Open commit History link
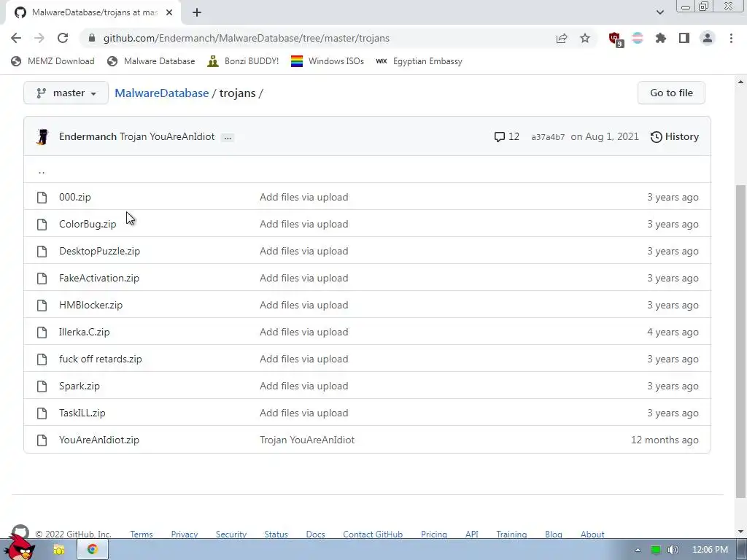 (675, 136)
